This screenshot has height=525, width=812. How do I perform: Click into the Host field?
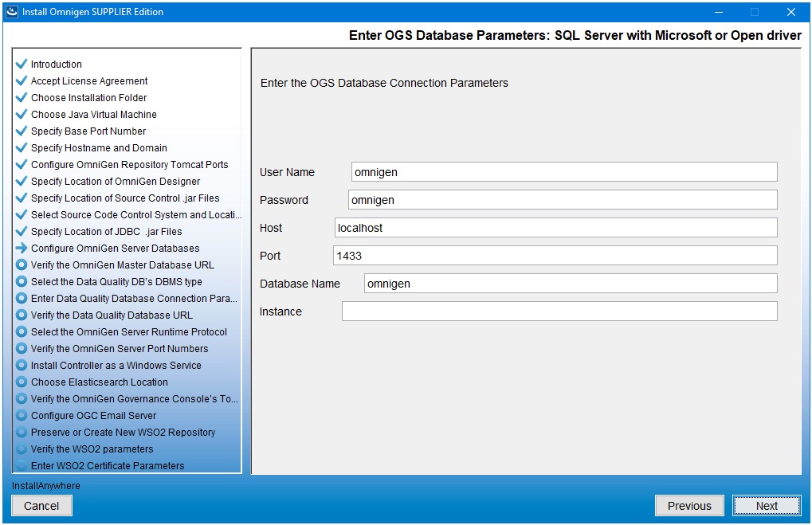[x=555, y=228]
